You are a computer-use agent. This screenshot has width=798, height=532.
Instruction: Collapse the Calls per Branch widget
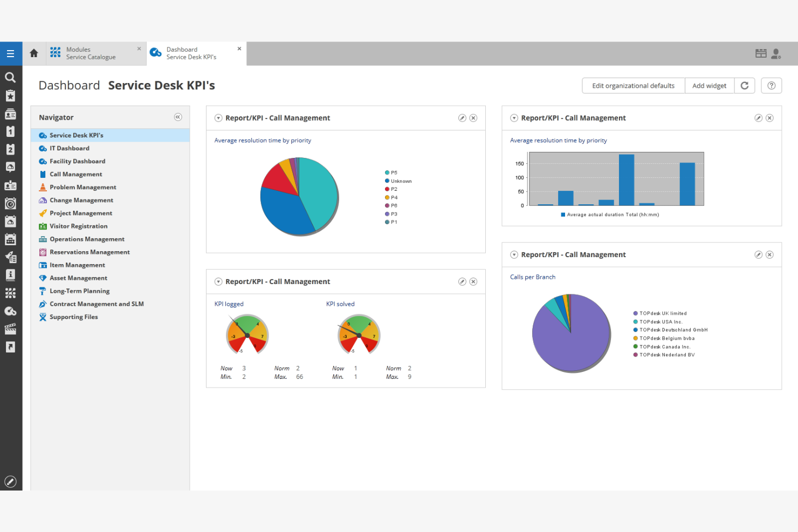(514, 254)
